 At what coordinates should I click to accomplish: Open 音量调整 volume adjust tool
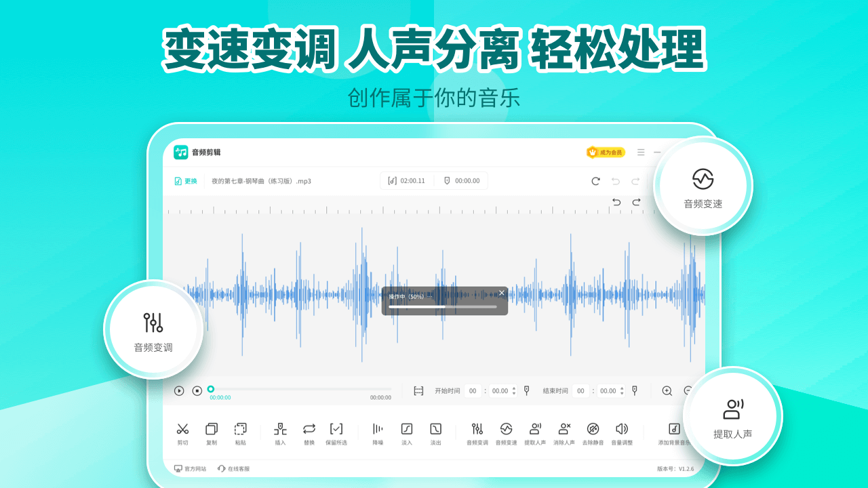[x=622, y=433]
